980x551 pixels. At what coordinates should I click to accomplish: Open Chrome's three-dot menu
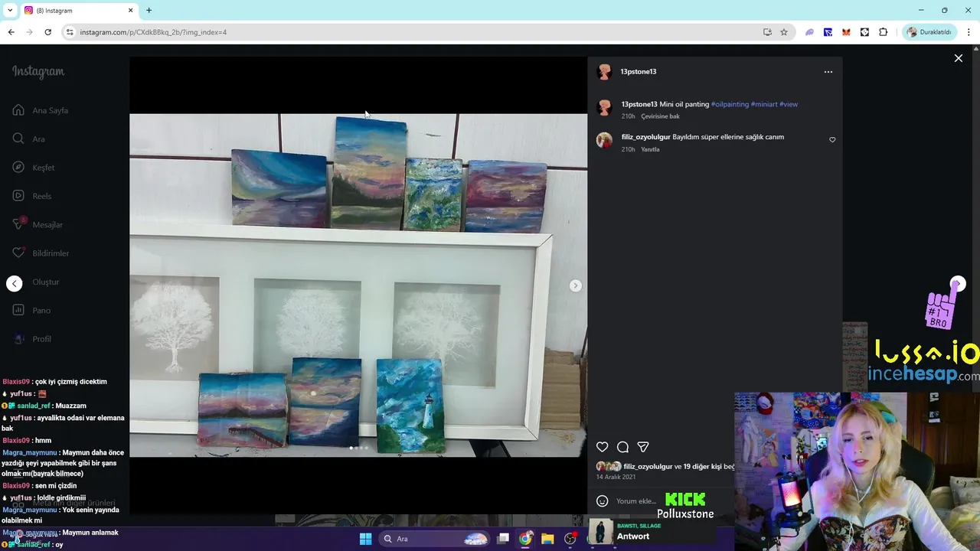pos(969,32)
